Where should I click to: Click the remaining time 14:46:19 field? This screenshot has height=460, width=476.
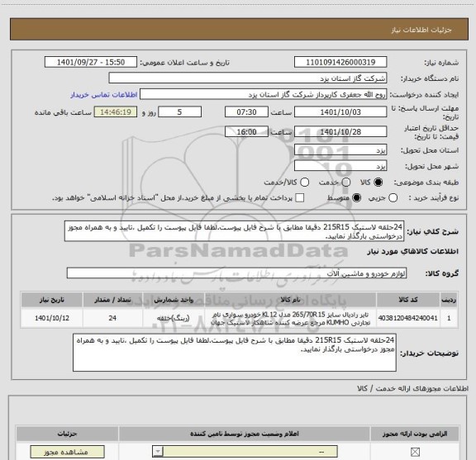point(116,112)
